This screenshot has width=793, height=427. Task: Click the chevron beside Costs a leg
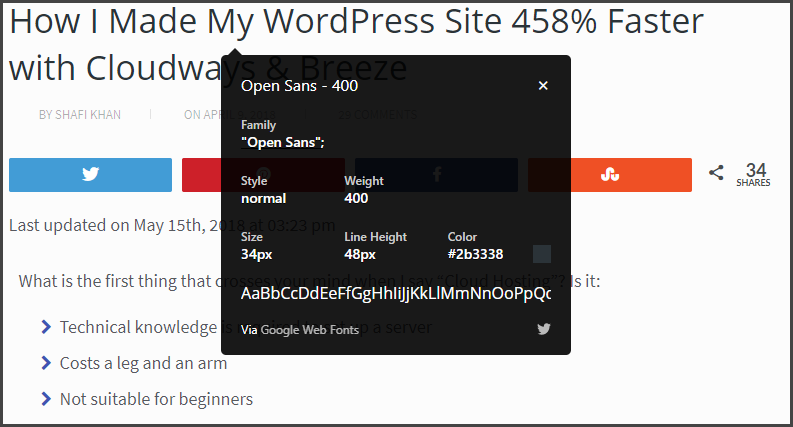click(46, 363)
